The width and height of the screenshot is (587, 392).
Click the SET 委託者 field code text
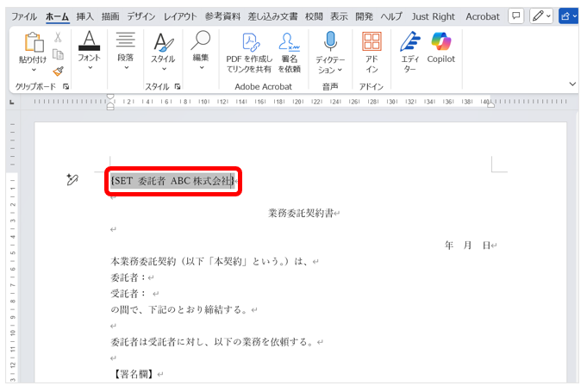(172, 181)
